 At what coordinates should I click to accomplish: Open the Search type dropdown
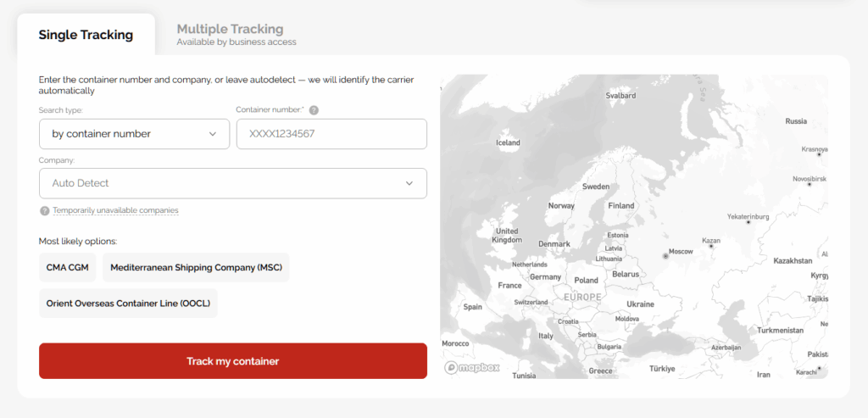(135, 134)
